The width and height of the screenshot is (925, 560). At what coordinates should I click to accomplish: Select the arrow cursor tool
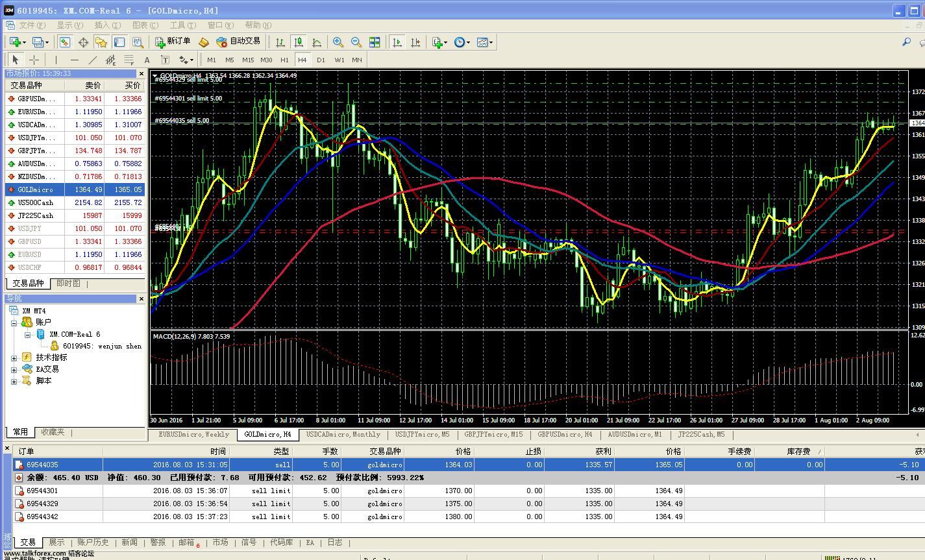[16, 60]
